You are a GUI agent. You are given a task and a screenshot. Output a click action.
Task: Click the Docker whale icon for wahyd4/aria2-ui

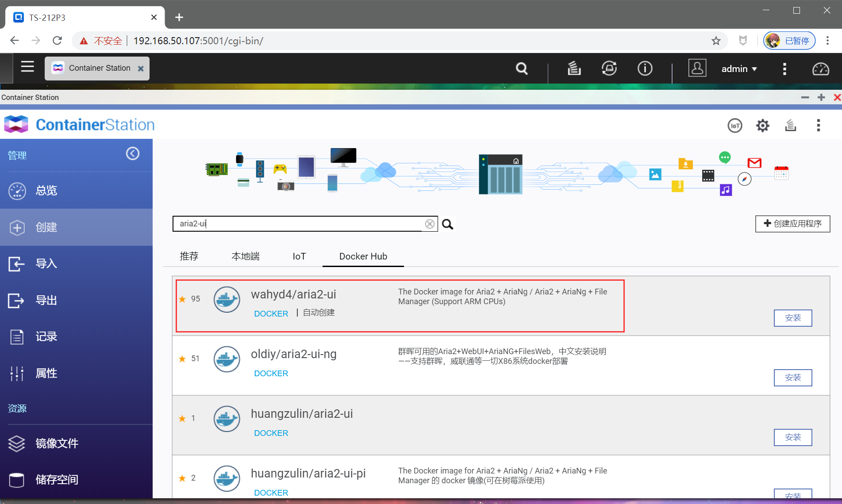tap(227, 299)
